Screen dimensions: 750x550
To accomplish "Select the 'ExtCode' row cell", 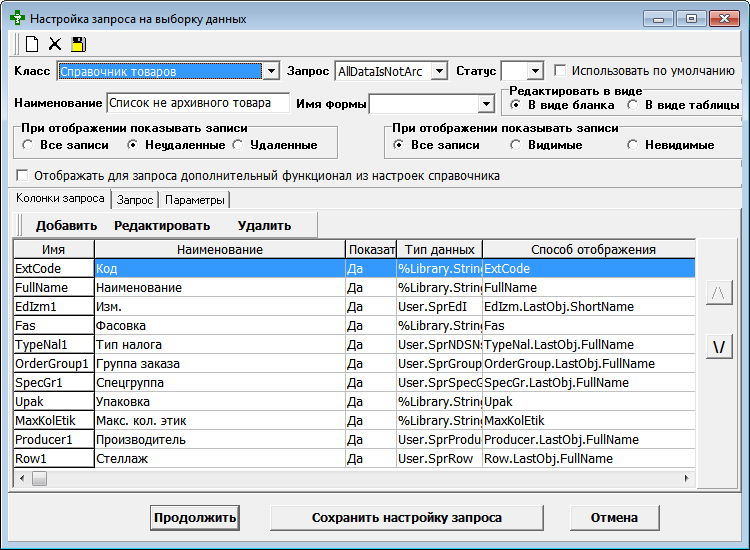I will pyautogui.click(x=54, y=268).
